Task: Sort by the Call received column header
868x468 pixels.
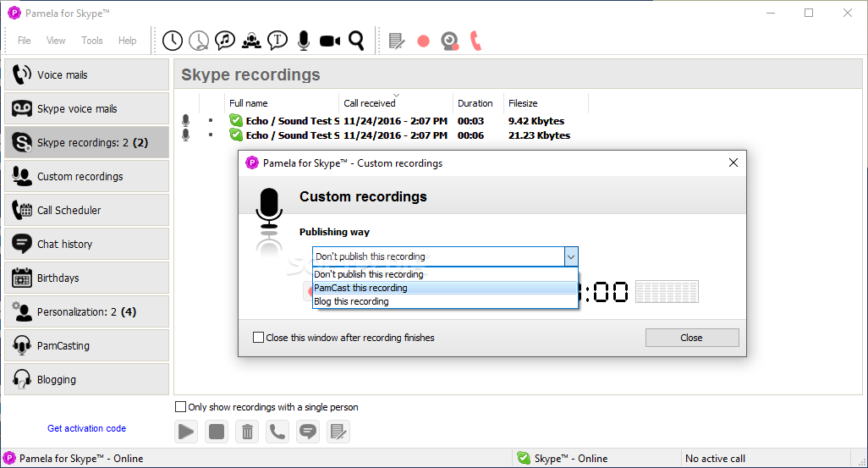Action: 396,103
